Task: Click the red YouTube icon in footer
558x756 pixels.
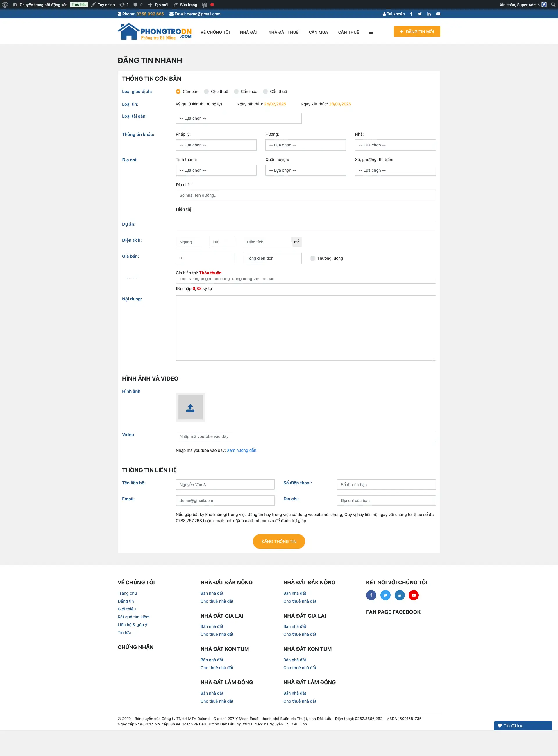Action: (x=414, y=595)
